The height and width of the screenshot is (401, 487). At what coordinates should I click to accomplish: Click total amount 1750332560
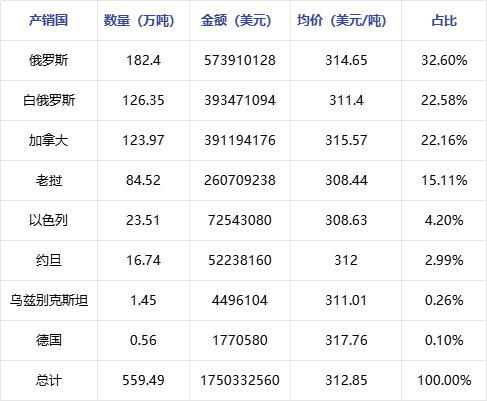tap(240, 380)
